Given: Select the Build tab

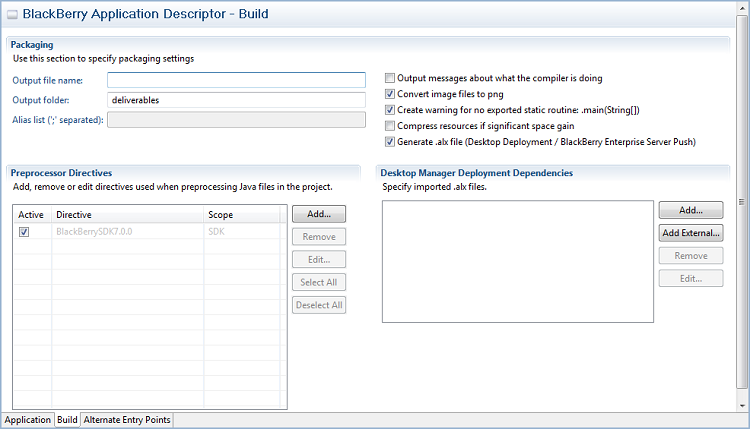Looking at the screenshot, I should [67, 420].
